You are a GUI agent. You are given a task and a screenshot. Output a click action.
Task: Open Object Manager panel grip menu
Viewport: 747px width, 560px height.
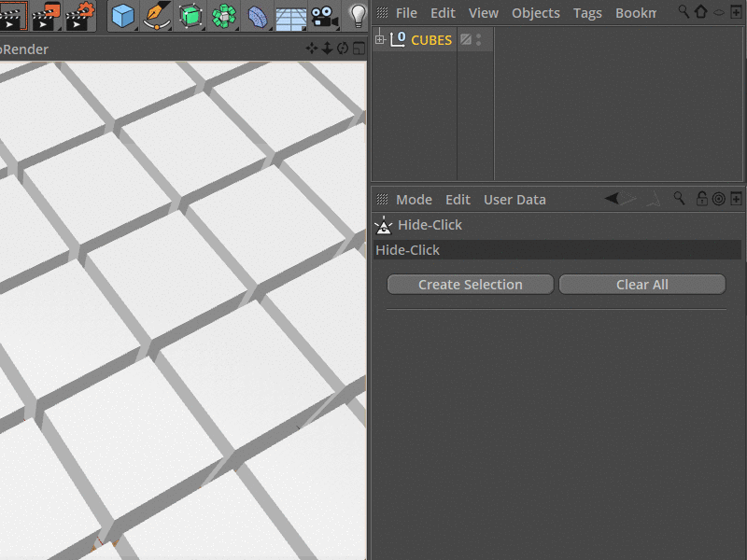(x=382, y=13)
